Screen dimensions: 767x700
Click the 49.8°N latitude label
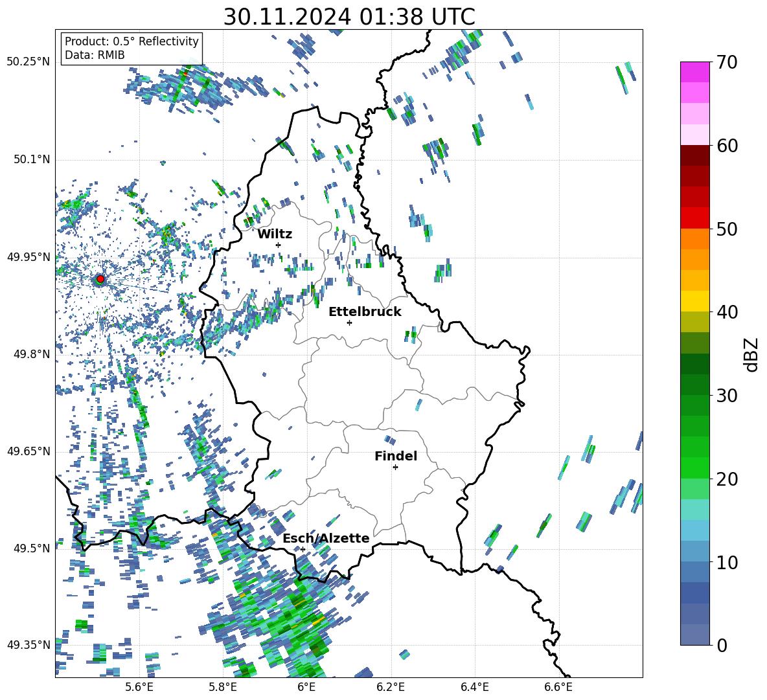31,354
